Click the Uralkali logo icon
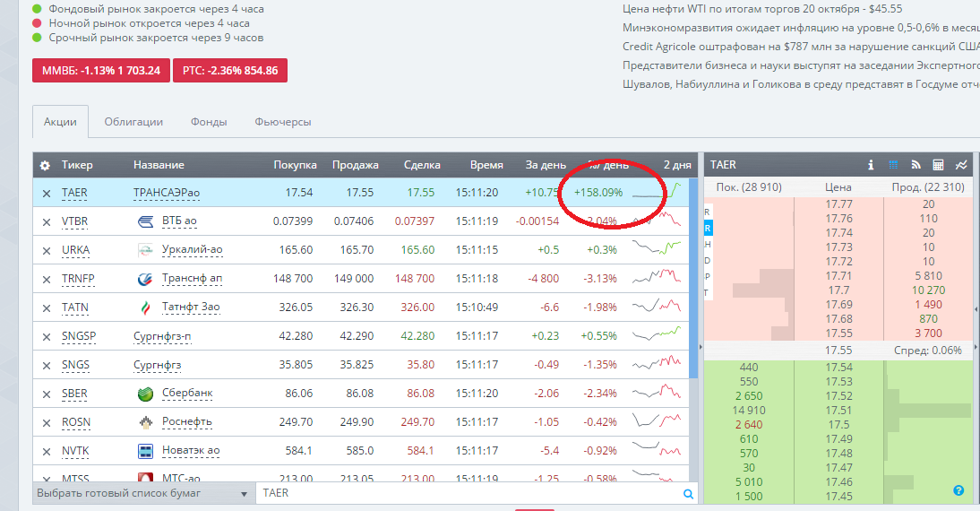Image resolution: width=980 pixels, height=511 pixels. 145,250
